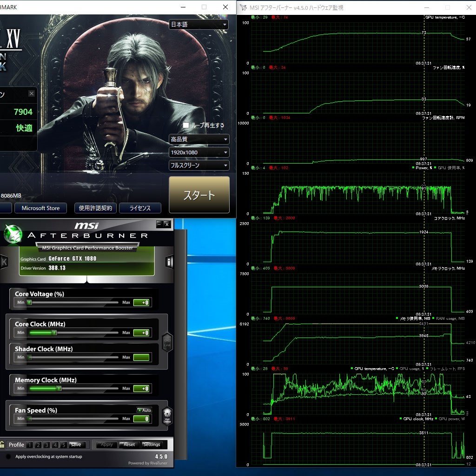Click the コアクロック, MHz graph label
This screenshot has width=476, height=476.
coord(450,218)
